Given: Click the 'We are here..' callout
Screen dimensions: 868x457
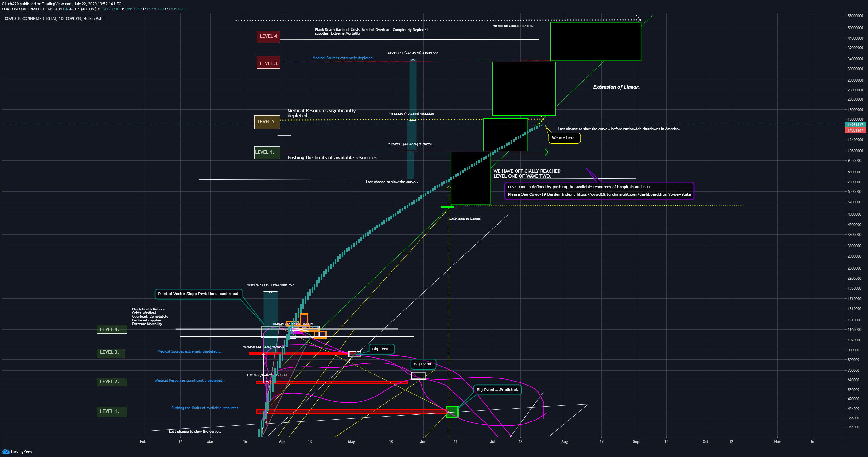Looking at the screenshot, I should tap(564, 138).
